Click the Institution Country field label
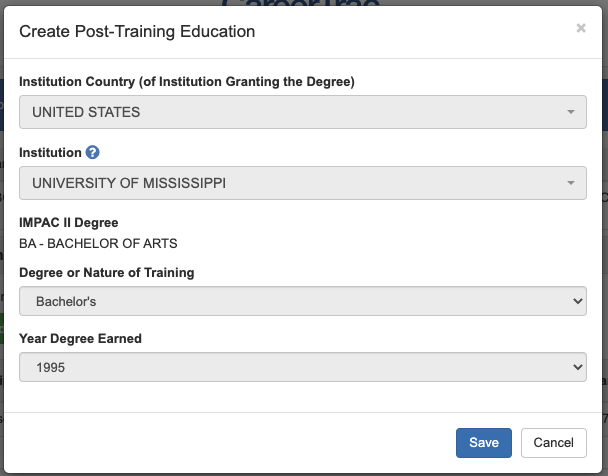 [x=187, y=82]
